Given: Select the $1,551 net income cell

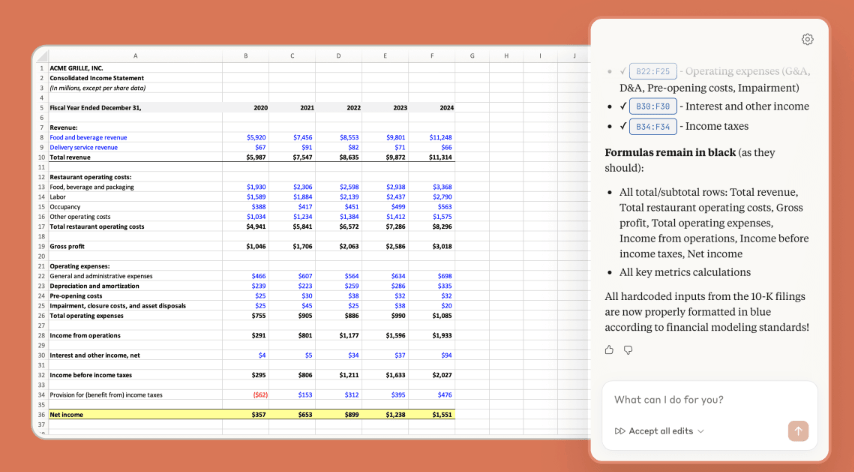Looking at the screenshot, I should [x=432, y=415].
